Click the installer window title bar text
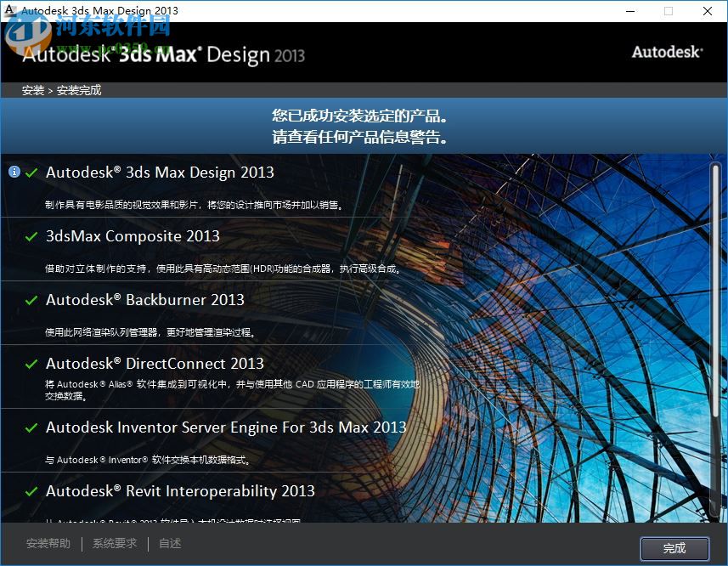Viewport: 728px width, 566px height. 98,10
